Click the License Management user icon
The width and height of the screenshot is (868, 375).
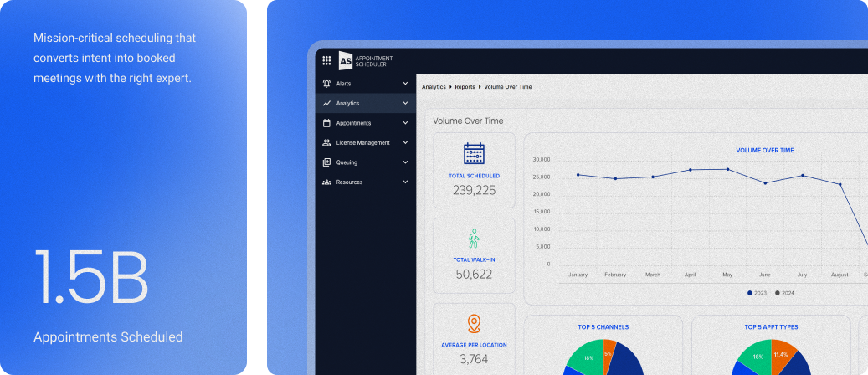click(326, 142)
